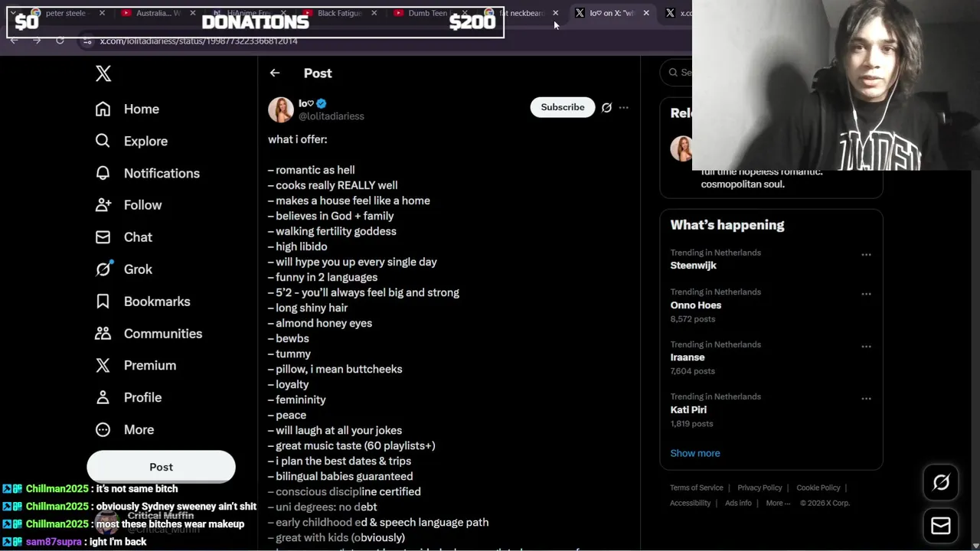
Task: Click the '8,572 posts' count text
Action: 693,319
